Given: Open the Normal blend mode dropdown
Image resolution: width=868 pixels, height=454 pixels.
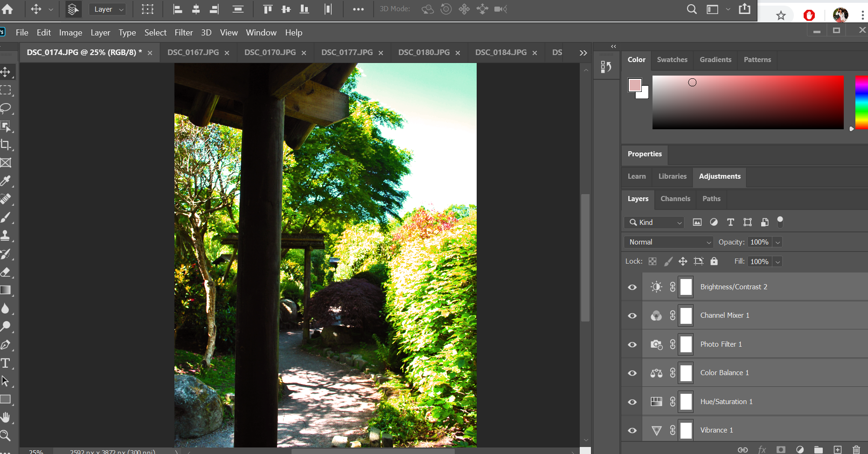Looking at the screenshot, I should pos(668,242).
